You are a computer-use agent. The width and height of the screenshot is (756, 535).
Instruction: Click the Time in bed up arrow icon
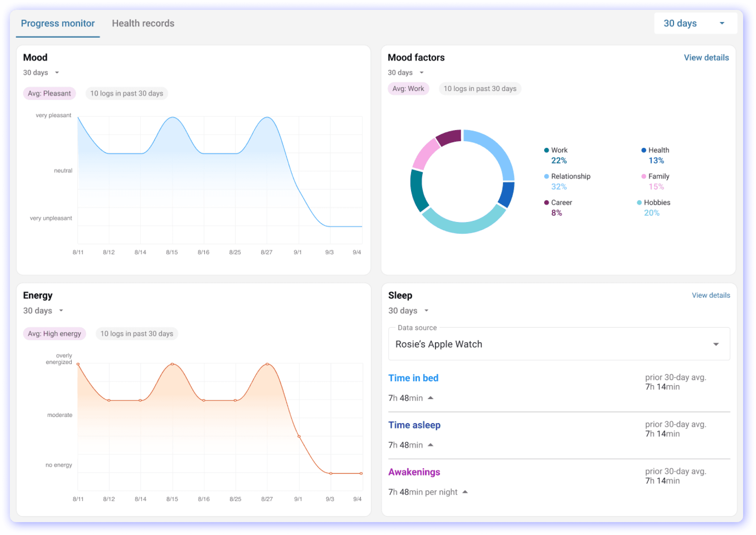click(x=430, y=398)
